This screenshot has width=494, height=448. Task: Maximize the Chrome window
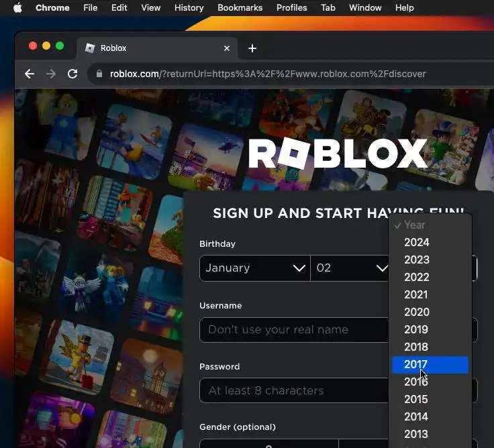60,46
